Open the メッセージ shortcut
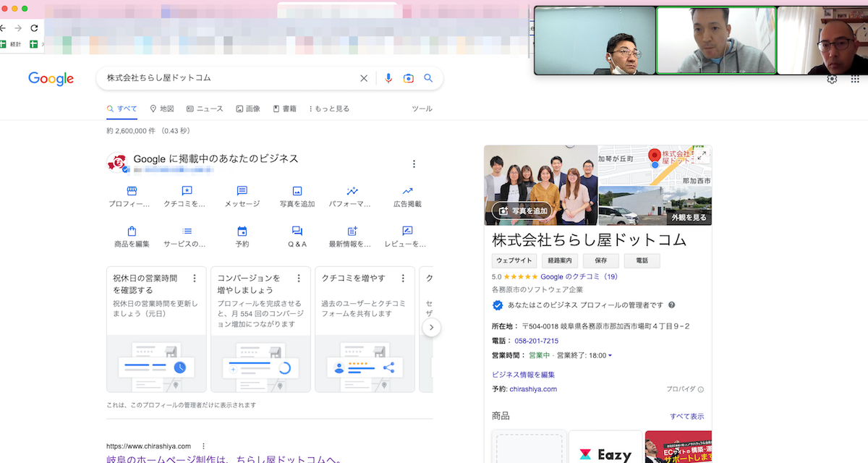868x463 pixels. (242, 197)
